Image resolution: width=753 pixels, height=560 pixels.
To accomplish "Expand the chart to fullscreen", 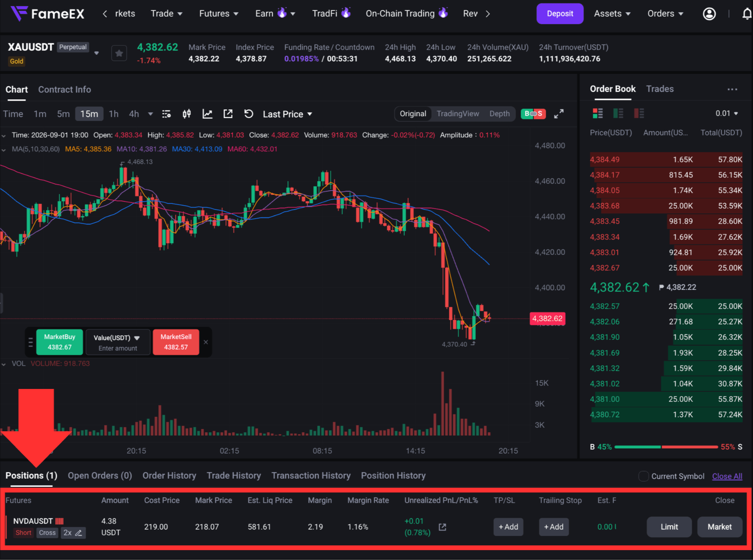I will pyautogui.click(x=559, y=114).
